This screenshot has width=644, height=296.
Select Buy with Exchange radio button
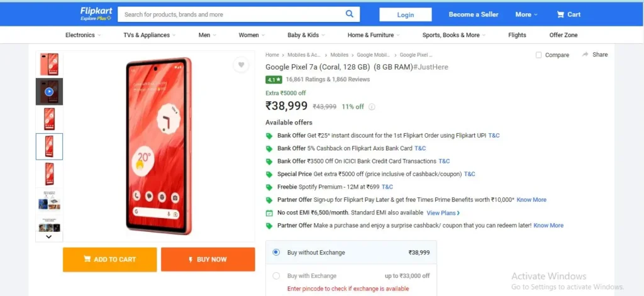[276, 276]
